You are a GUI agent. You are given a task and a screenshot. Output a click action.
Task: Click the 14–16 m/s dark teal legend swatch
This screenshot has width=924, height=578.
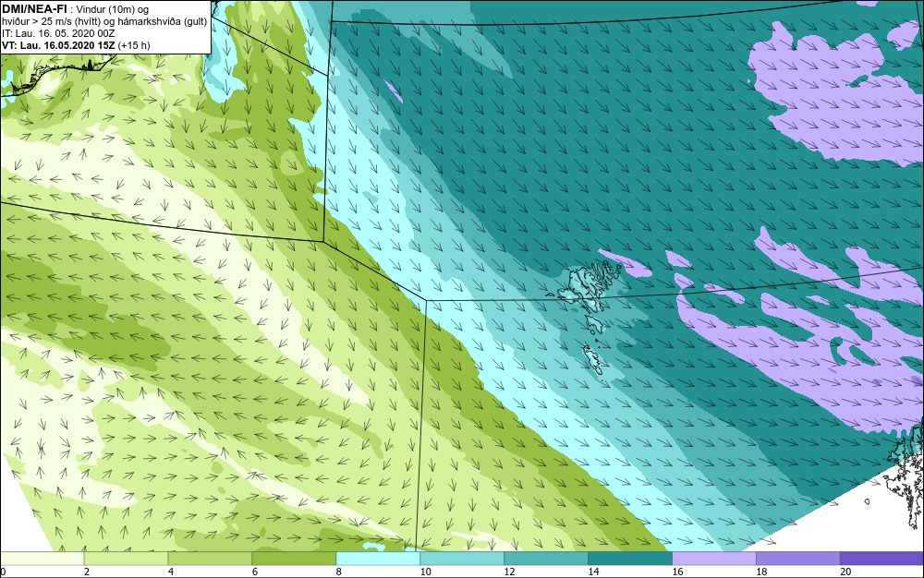click(630, 558)
